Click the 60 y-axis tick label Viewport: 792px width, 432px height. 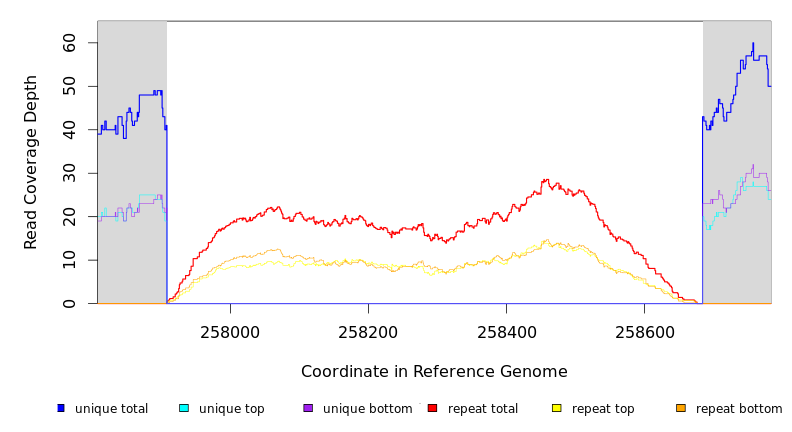70,43
